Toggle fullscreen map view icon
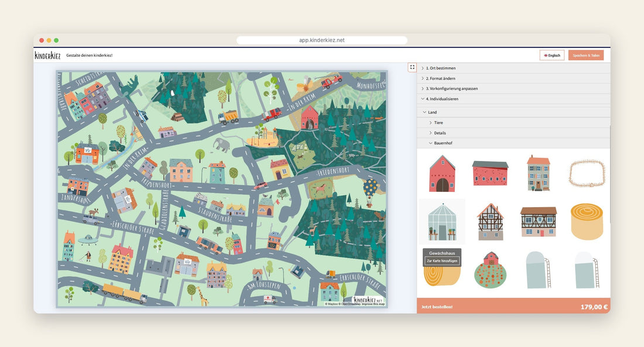Image resolution: width=644 pixels, height=347 pixels. 412,67
